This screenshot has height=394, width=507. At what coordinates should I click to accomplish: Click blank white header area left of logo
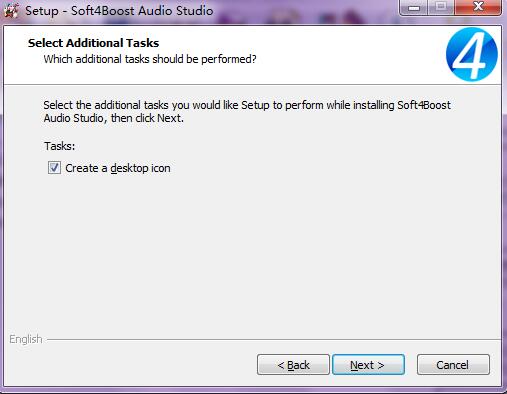[x=350, y=53]
